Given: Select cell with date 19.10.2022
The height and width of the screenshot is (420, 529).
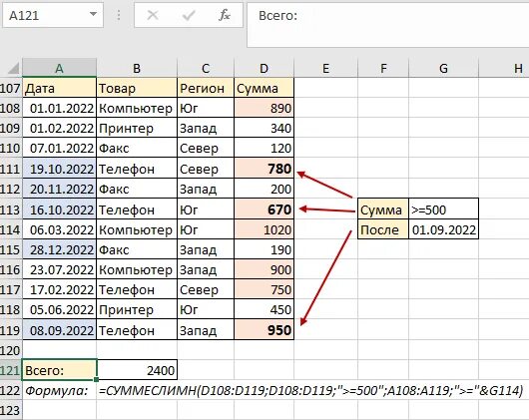Looking at the screenshot, I should pyautogui.click(x=59, y=169).
